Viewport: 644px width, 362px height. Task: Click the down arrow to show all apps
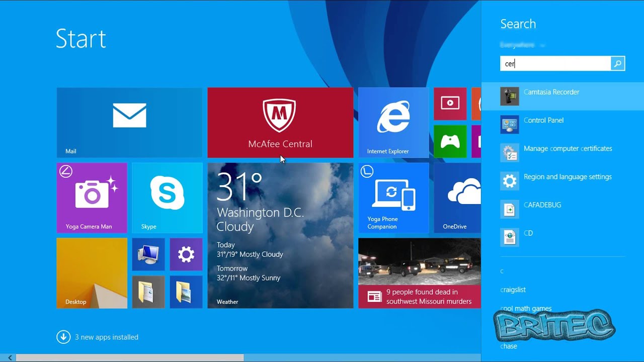[x=63, y=337]
